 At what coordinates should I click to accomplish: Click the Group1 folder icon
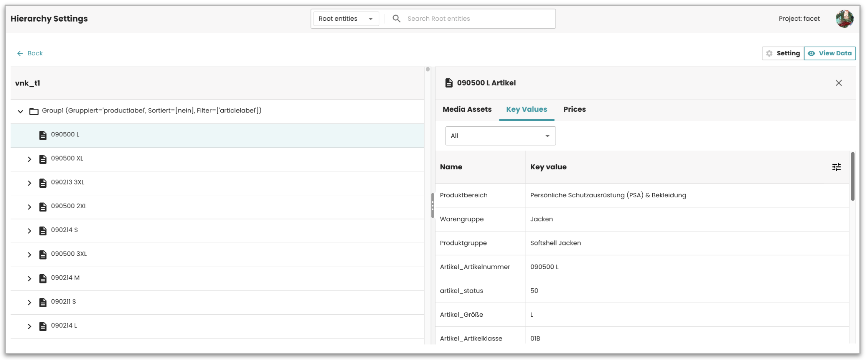coord(34,111)
